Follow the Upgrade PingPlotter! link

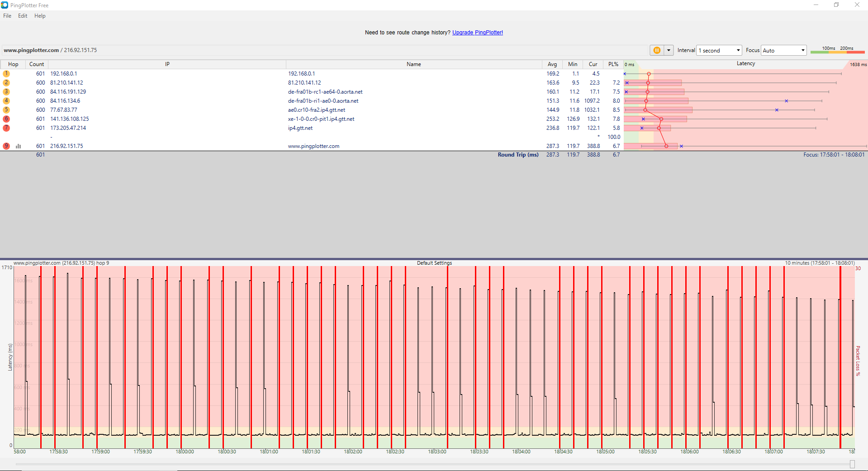point(478,33)
